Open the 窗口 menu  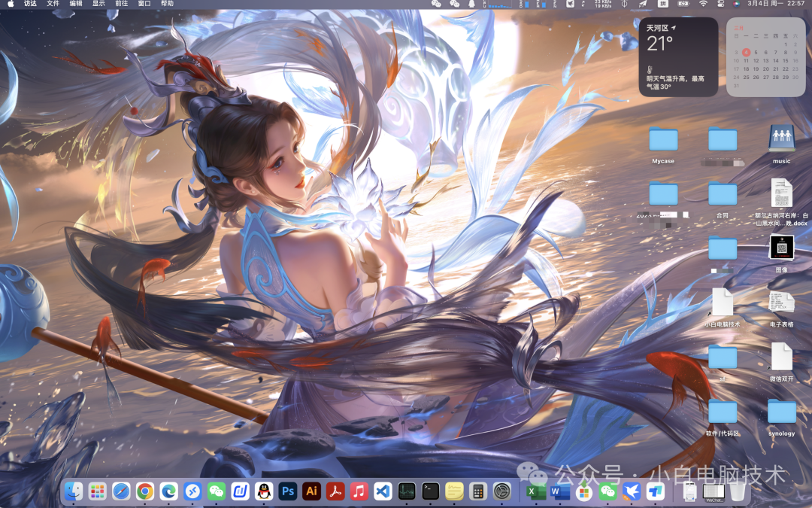click(144, 4)
